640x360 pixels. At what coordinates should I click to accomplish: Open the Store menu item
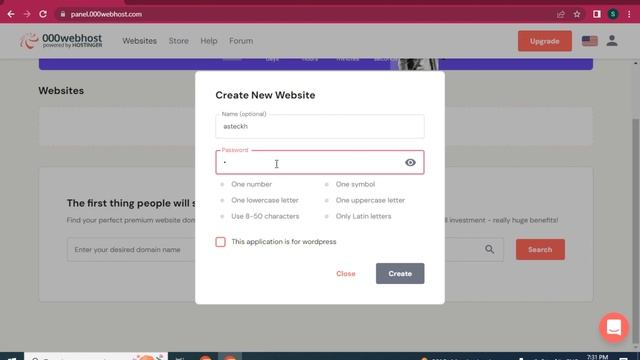click(179, 41)
